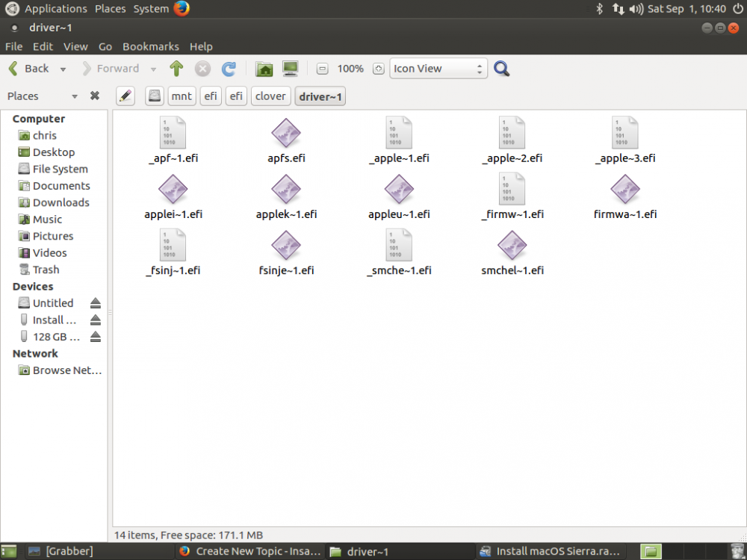Open the Applications menu in top panel
This screenshot has width=747, height=560.
(56, 8)
